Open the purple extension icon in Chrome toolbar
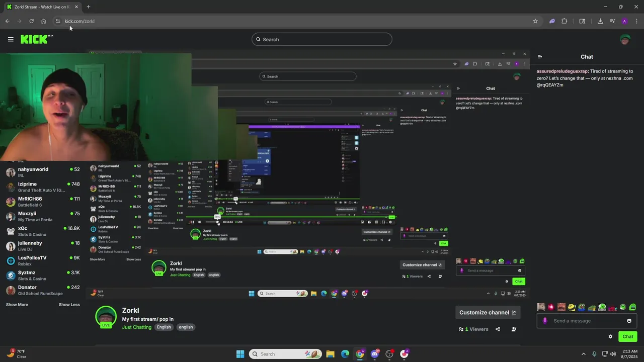Screen dimensions: 644x362 coord(552,21)
